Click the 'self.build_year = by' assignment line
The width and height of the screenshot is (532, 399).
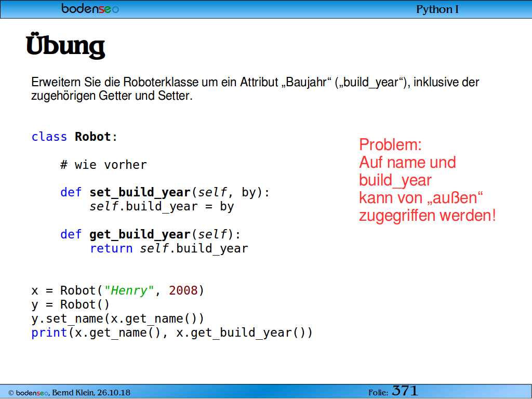click(x=162, y=207)
